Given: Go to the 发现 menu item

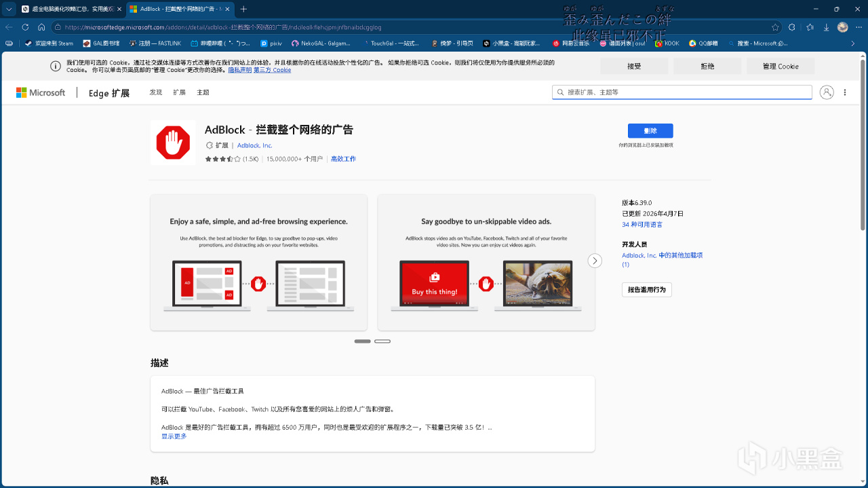Looking at the screenshot, I should 156,92.
